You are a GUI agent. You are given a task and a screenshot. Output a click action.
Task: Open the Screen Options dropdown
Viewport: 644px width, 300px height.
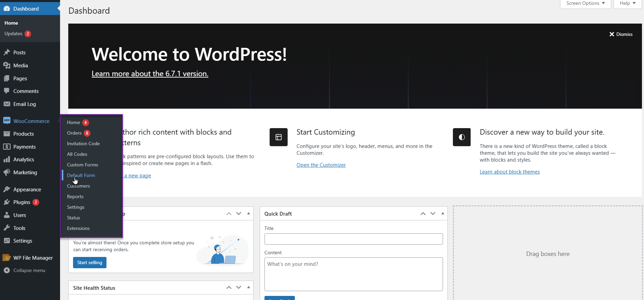tap(586, 3)
